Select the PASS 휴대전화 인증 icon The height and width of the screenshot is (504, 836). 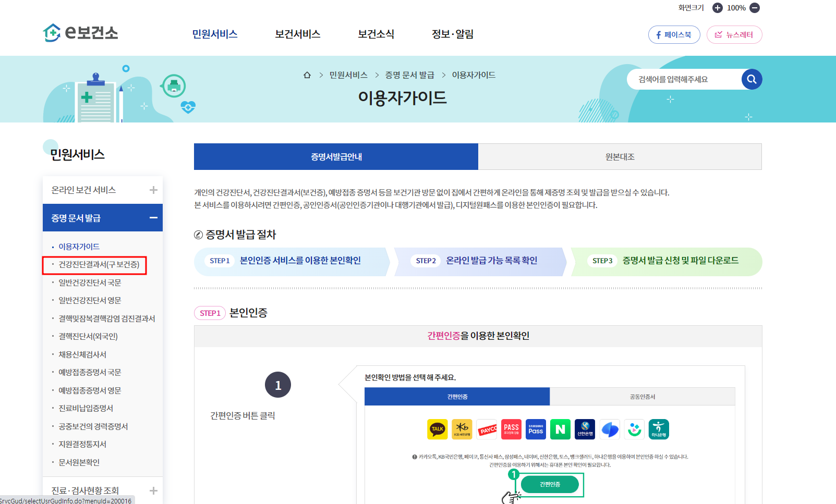pos(511,429)
